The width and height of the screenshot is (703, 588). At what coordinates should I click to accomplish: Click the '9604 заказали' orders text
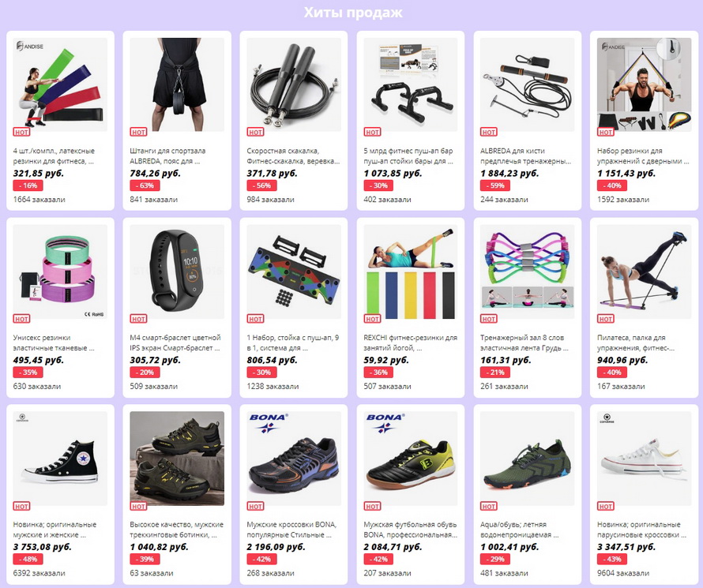(623, 573)
